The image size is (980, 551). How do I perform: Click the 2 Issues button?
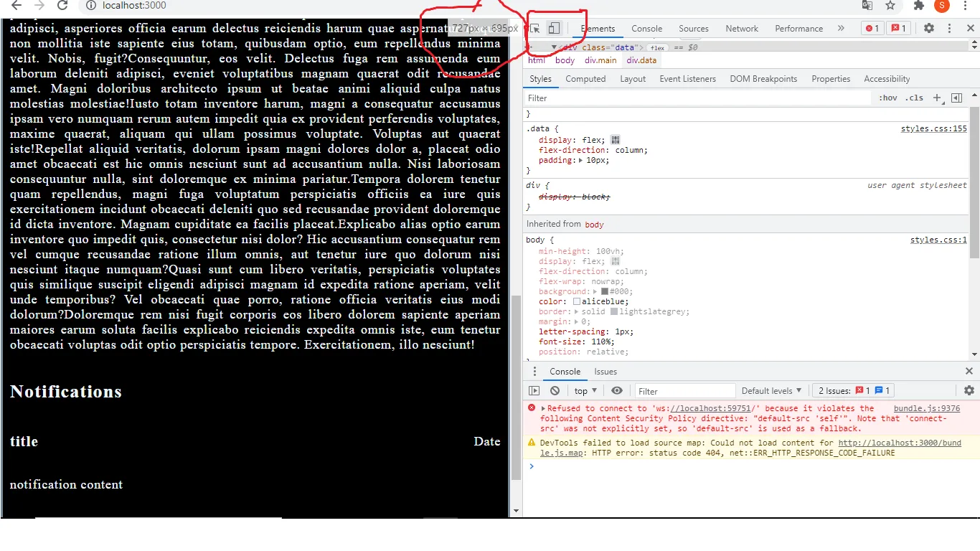click(x=853, y=391)
